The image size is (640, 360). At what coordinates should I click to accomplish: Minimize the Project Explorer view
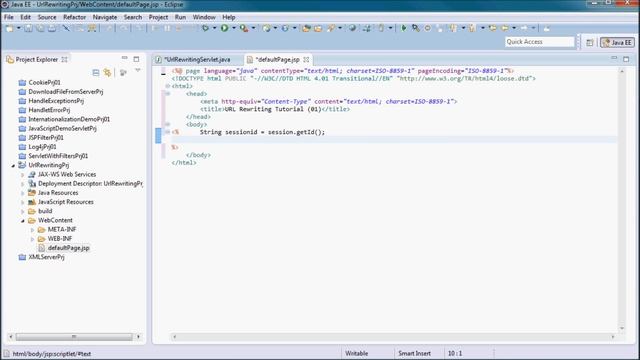124,58
